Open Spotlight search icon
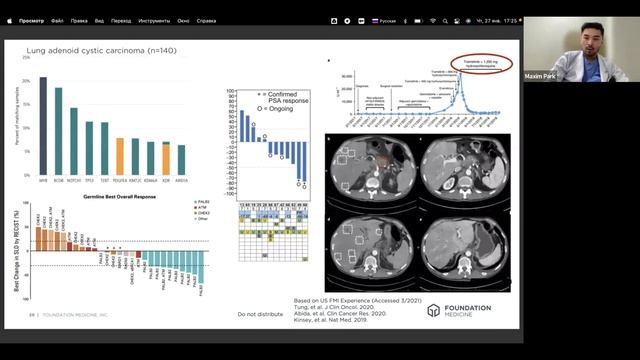This screenshot has height=360, width=640. (445, 21)
